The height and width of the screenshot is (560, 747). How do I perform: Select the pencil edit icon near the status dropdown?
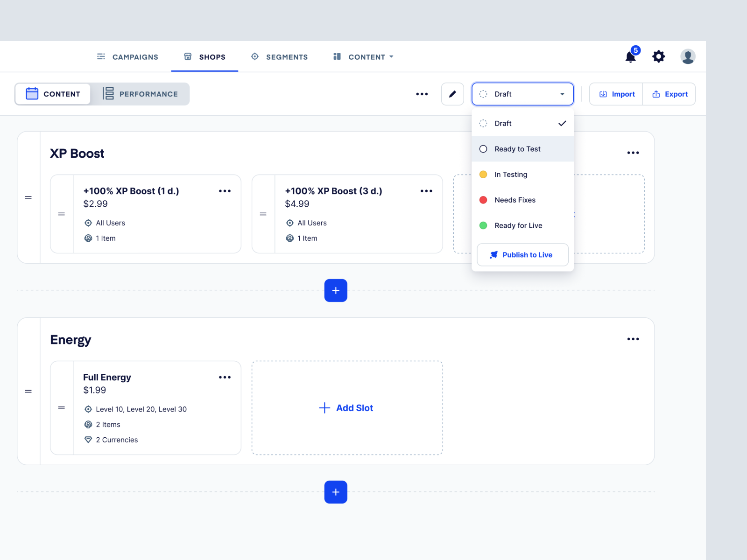click(452, 94)
